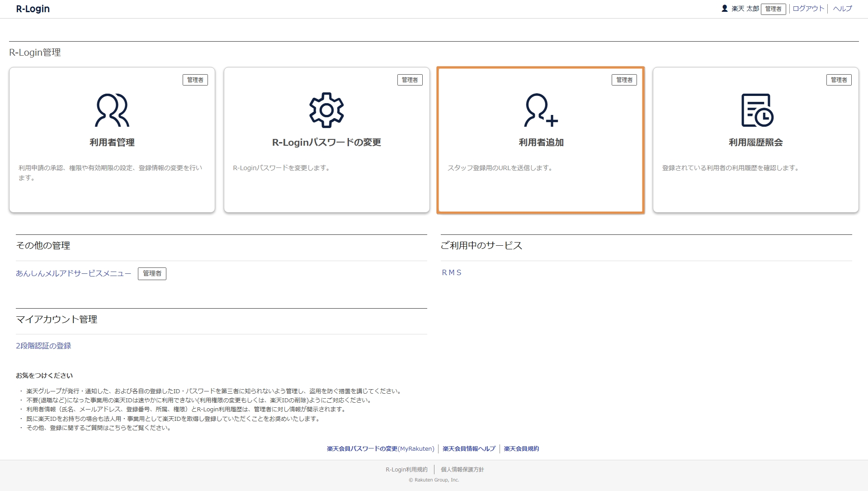Screen dimensions: 868x491
Task: Click the document-clock 利用履歴照会 icon
Action: 757,110
